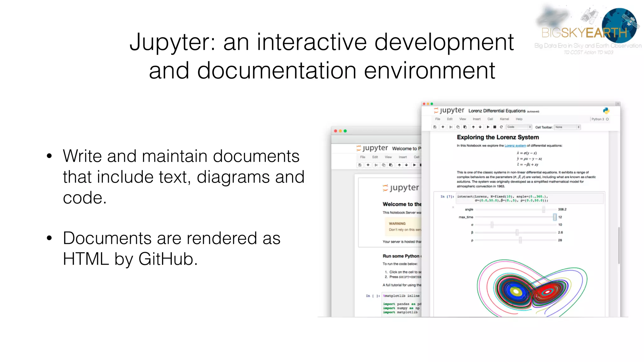
Task: Click the kernel idle indicator circle
Action: point(607,119)
